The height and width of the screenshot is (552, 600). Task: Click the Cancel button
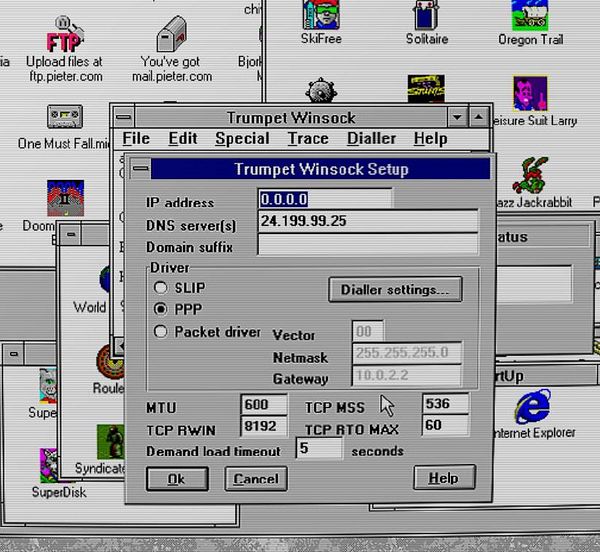tap(256, 479)
